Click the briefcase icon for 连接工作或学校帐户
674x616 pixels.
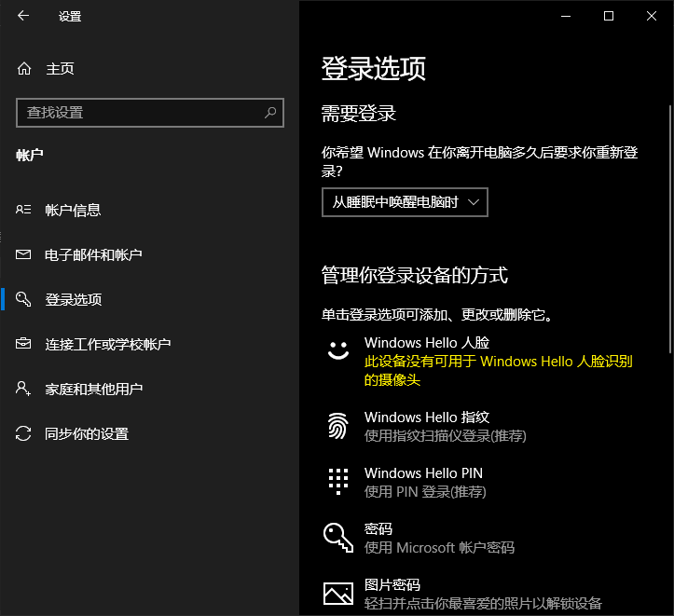[23, 344]
